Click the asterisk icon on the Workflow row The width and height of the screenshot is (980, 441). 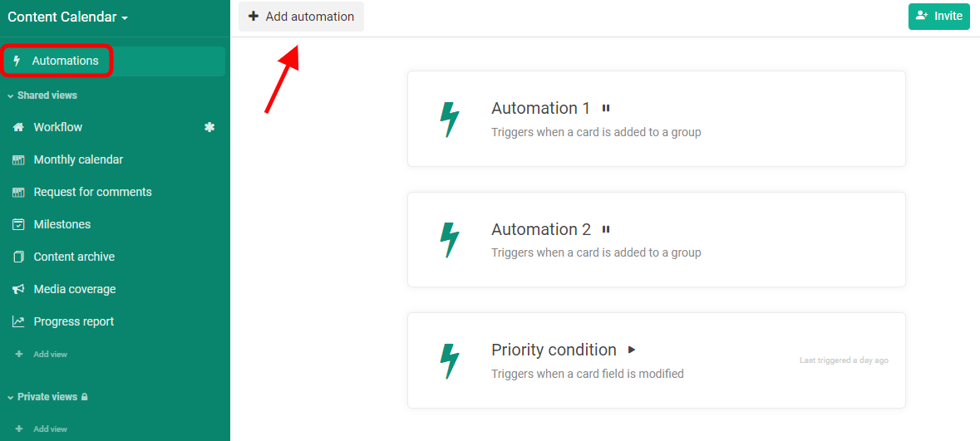(x=209, y=127)
